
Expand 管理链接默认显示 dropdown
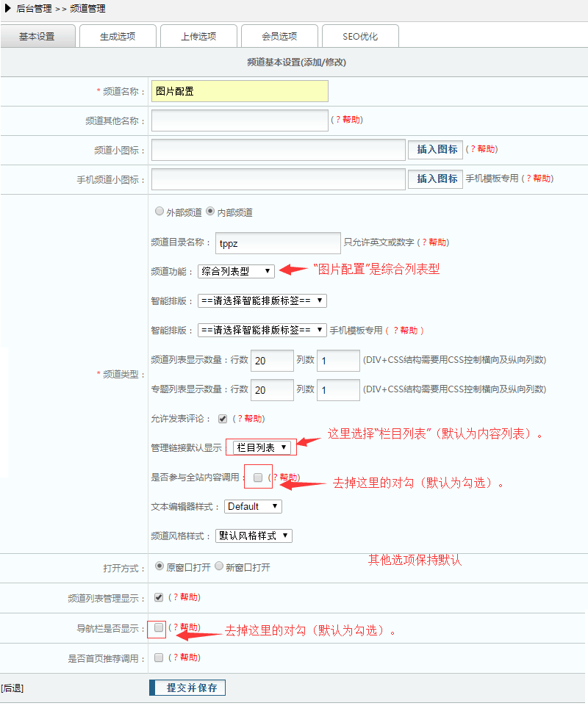point(262,447)
